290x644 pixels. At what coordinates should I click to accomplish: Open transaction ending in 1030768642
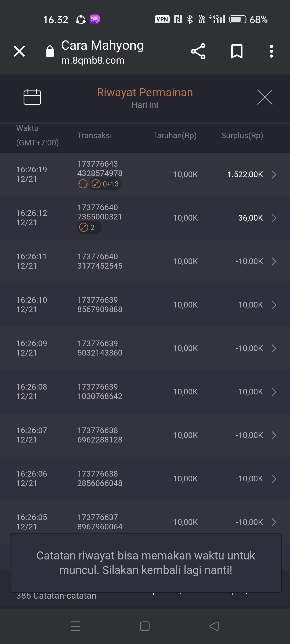100,392
